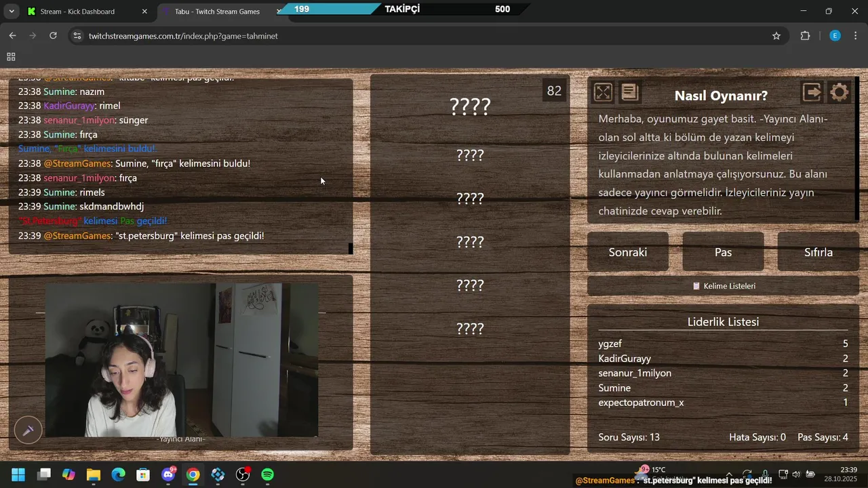Screen dimensions: 868x488
Task: Open the blue chain-link app in taskbar
Action: (x=218, y=474)
